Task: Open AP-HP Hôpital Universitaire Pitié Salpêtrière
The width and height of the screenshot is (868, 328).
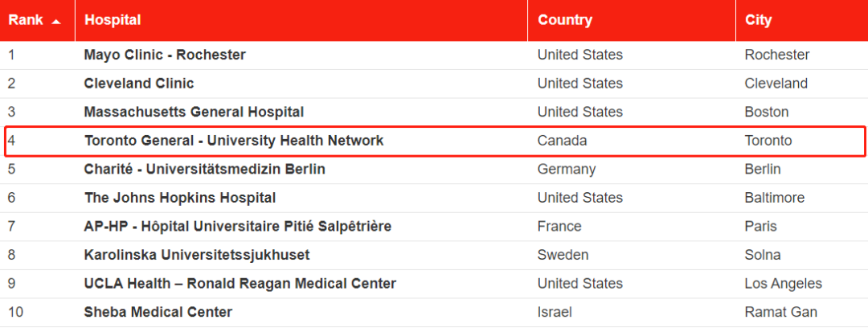Action: [x=237, y=226]
